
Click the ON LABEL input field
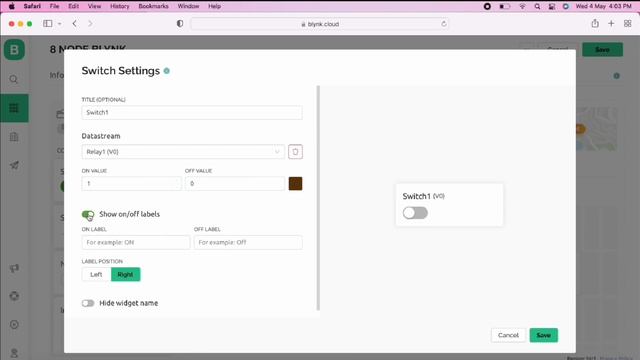click(136, 242)
